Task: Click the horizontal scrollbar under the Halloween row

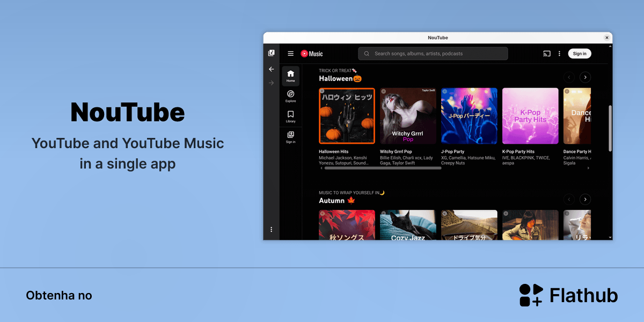Action: coord(383,168)
